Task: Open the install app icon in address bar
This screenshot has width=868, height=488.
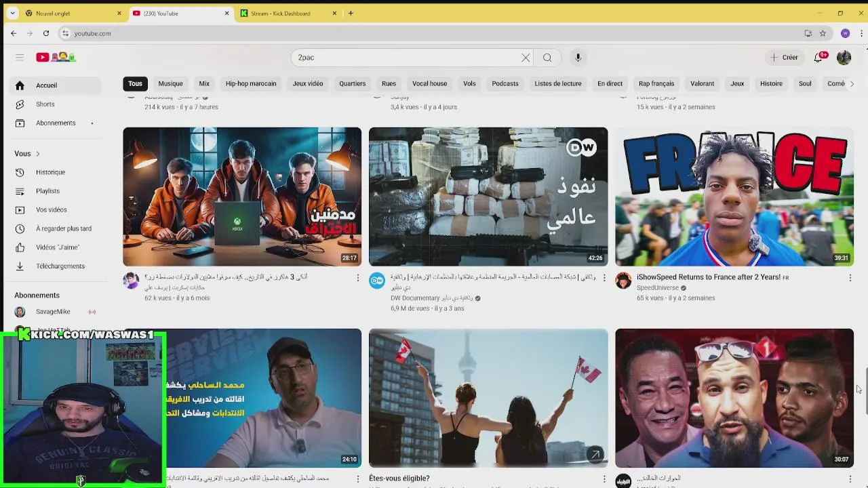Action: (x=808, y=33)
